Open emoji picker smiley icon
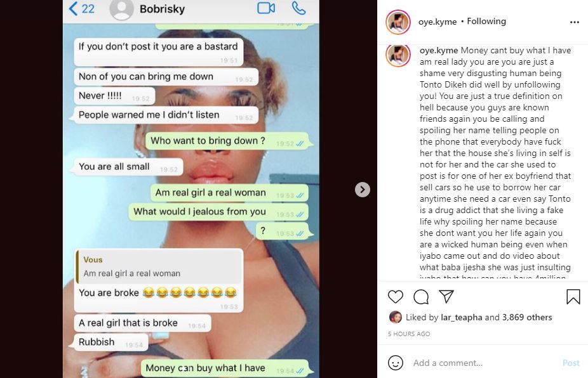The width and height of the screenshot is (588, 378). coord(395,363)
